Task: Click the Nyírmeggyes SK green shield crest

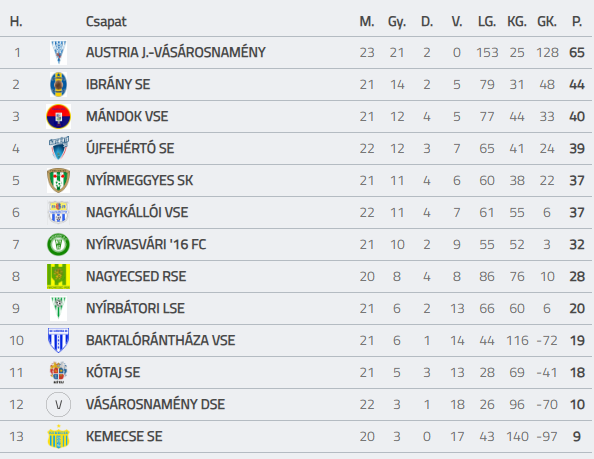Action: tap(58, 180)
